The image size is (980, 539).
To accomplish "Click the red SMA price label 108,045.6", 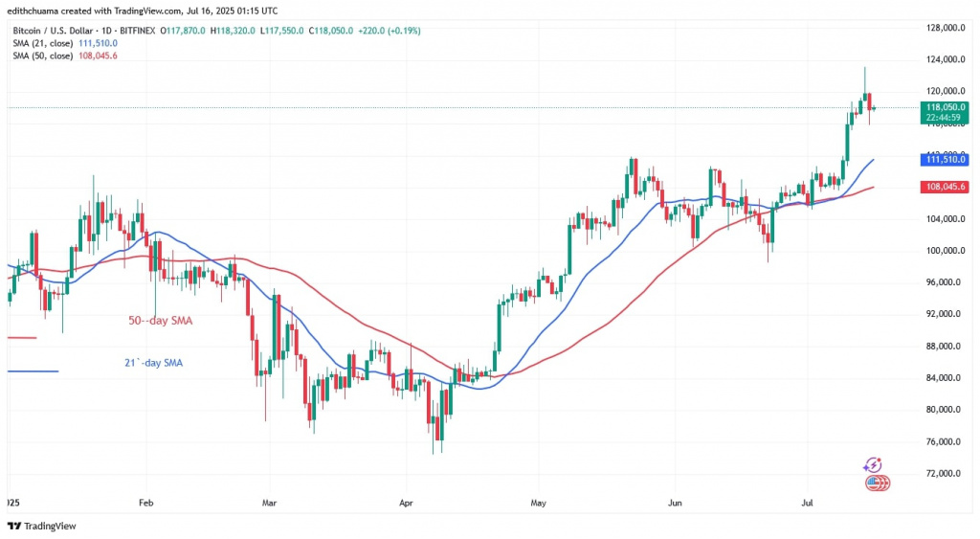I will [x=942, y=188].
